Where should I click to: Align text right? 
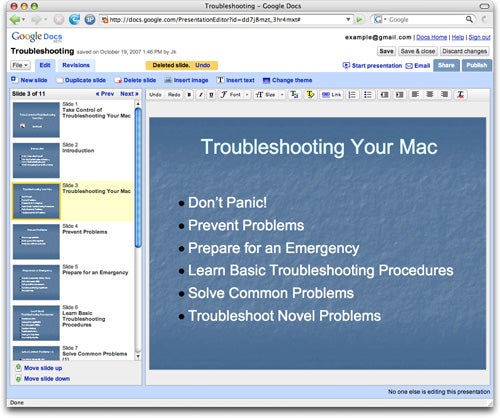[x=444, y=94]
